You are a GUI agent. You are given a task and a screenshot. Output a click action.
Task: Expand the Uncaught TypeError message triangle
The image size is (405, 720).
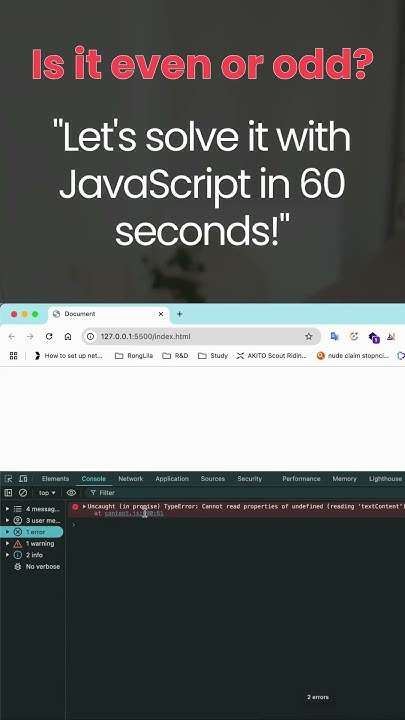tap(84, 506)
